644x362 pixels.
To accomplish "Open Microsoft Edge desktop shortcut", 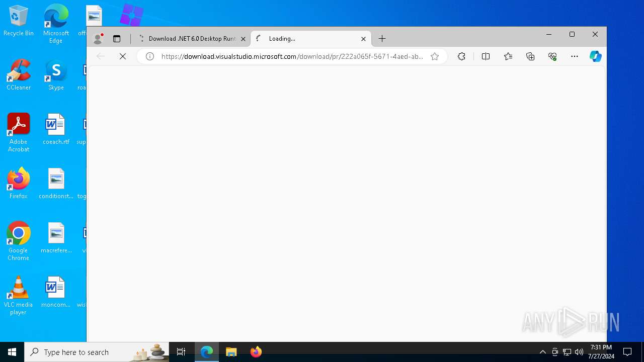I will click(56, 24).
